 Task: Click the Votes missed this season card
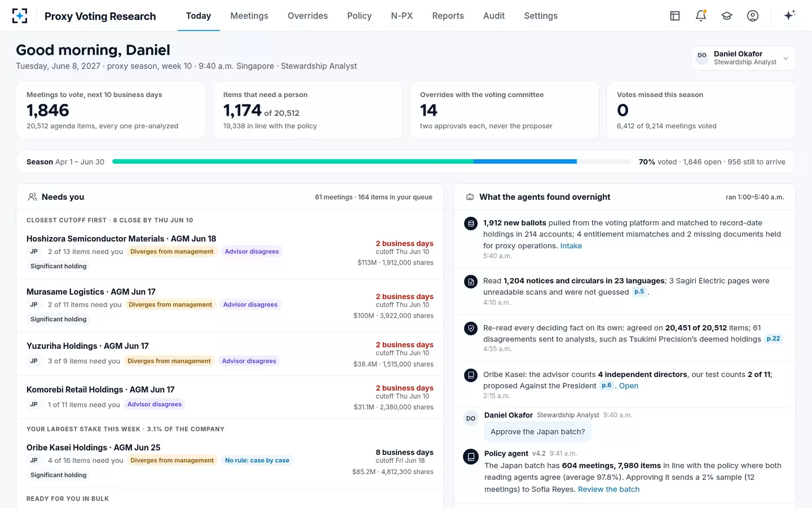click(x=701, y=110)
